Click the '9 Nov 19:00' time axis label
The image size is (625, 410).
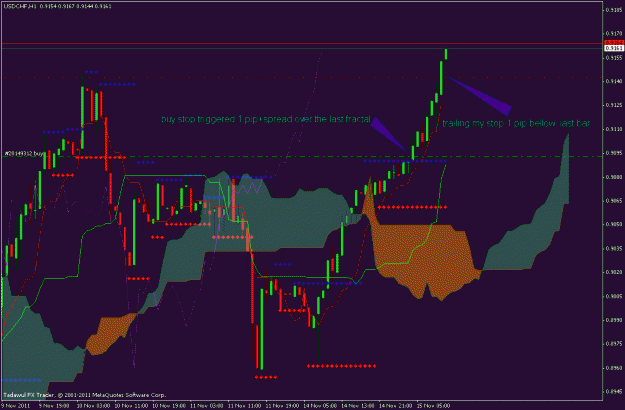click(53, 406)
